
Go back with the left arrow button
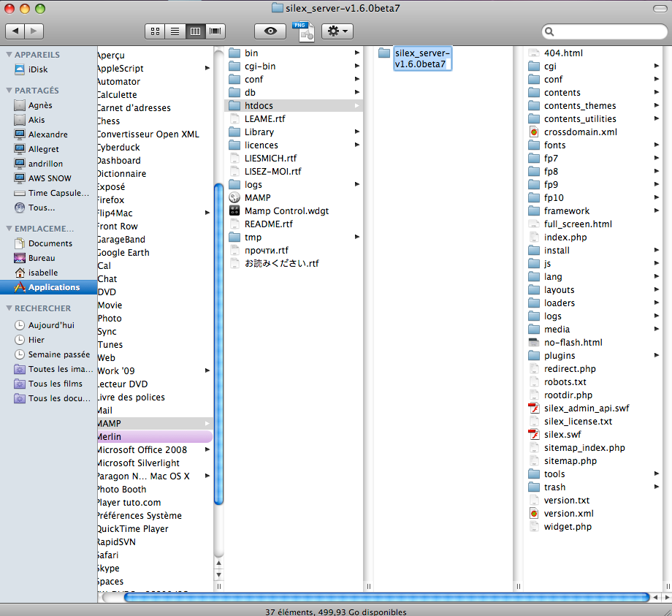click(x=15, y=31)
